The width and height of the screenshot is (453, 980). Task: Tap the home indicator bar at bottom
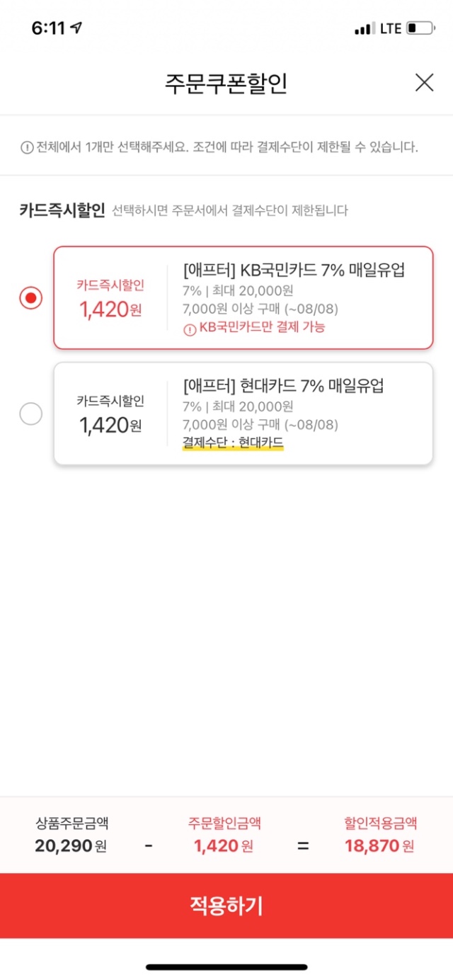226,967
